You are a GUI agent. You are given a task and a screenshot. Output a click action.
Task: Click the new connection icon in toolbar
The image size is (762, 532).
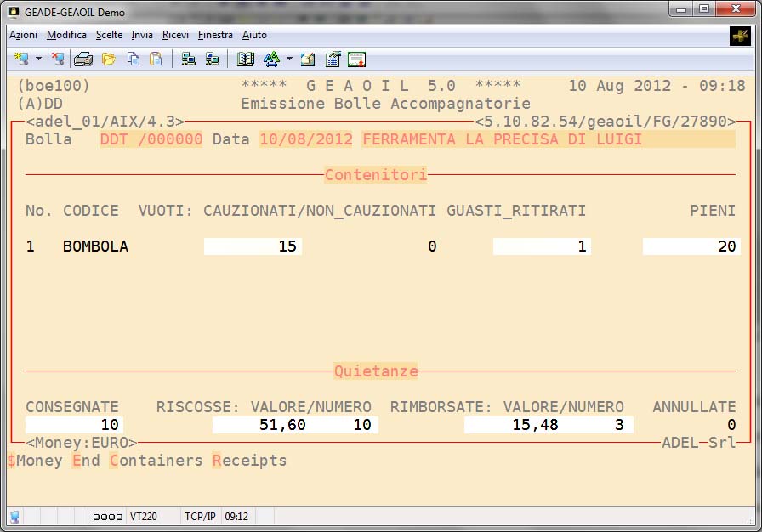(x=21, y=59)
